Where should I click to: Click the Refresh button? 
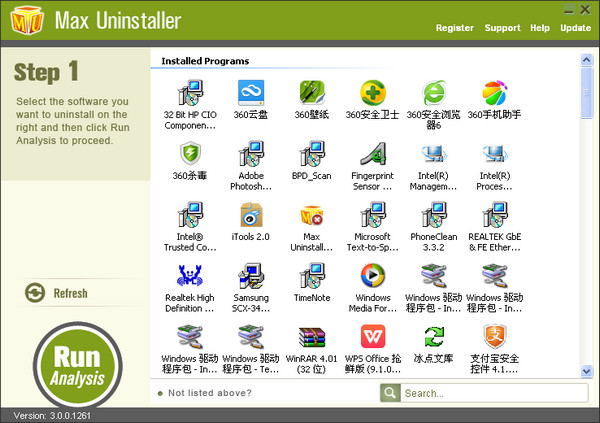point(56,293)
